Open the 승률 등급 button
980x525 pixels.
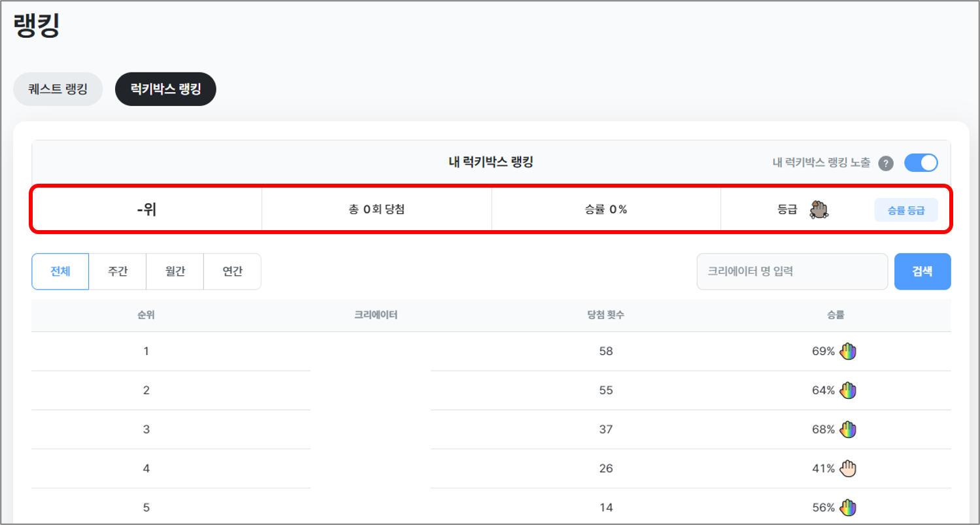coord(906,210)
